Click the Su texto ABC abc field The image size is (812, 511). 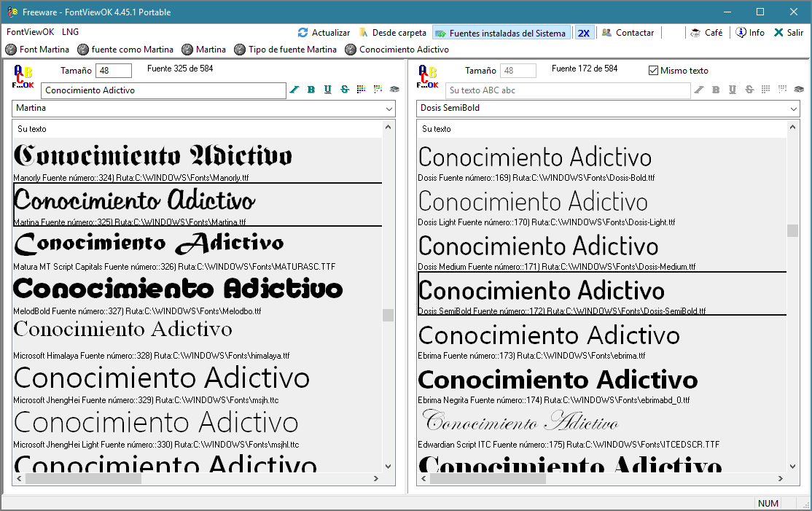(568, 90)
